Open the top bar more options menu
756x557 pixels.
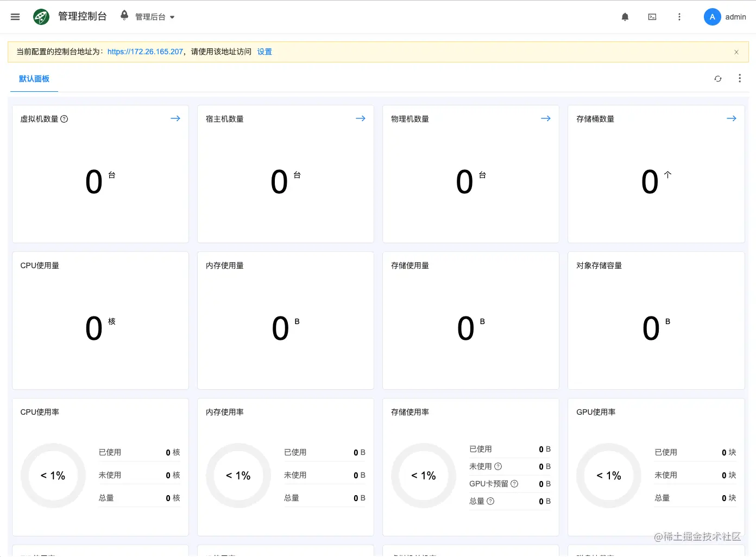[x=679, y=17]
